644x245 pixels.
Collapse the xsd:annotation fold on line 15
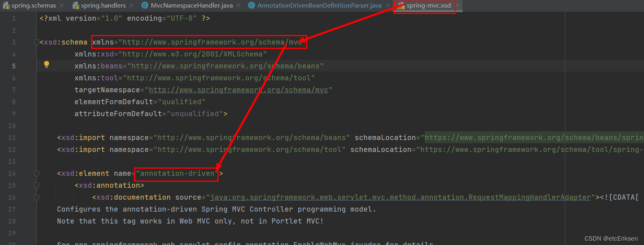pos(37,185)
